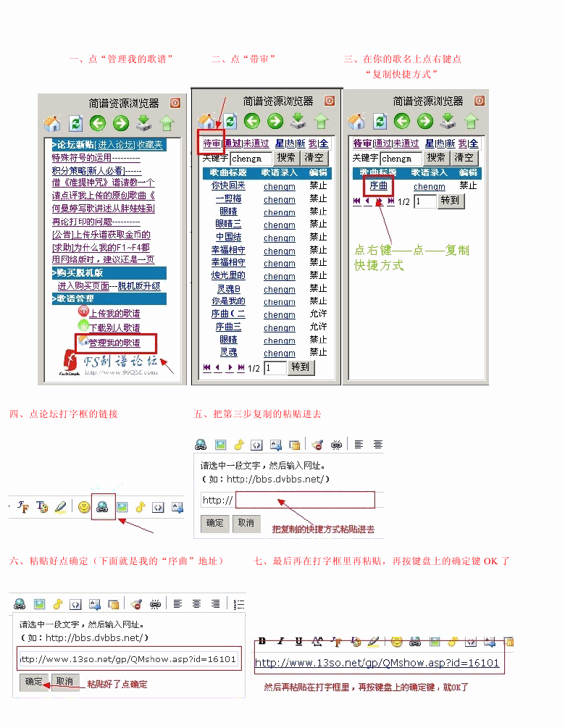
Task: Click chengm link in the lone 序曲 row
Action: (430, 187)
